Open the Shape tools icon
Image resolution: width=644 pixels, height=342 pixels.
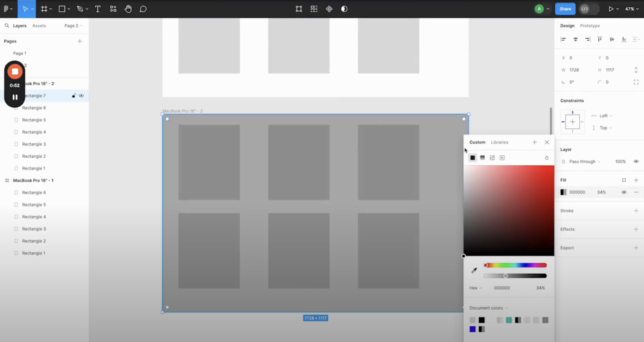[62, 9]
